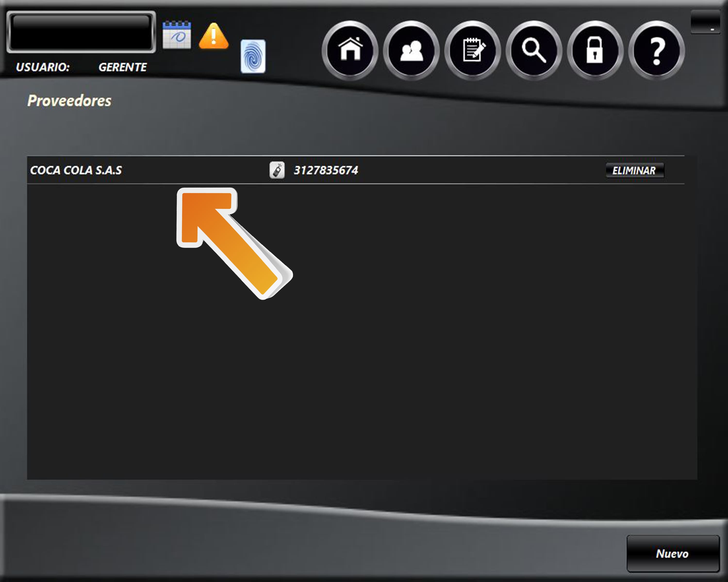Open help with question mark button
This screenshot has height=582, width=728.
point(656,51)
